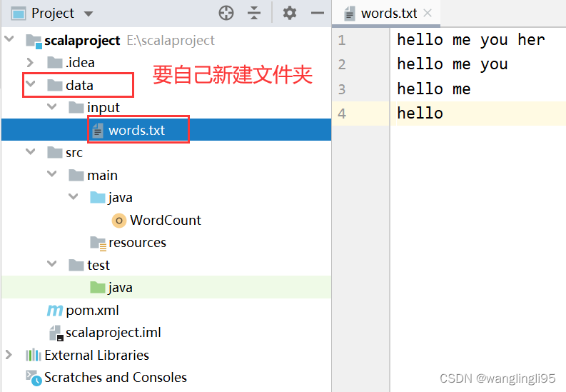Click the scalaproject.iml file icon
This screenshot has height=392, width=566.
[x=56, y=333]
